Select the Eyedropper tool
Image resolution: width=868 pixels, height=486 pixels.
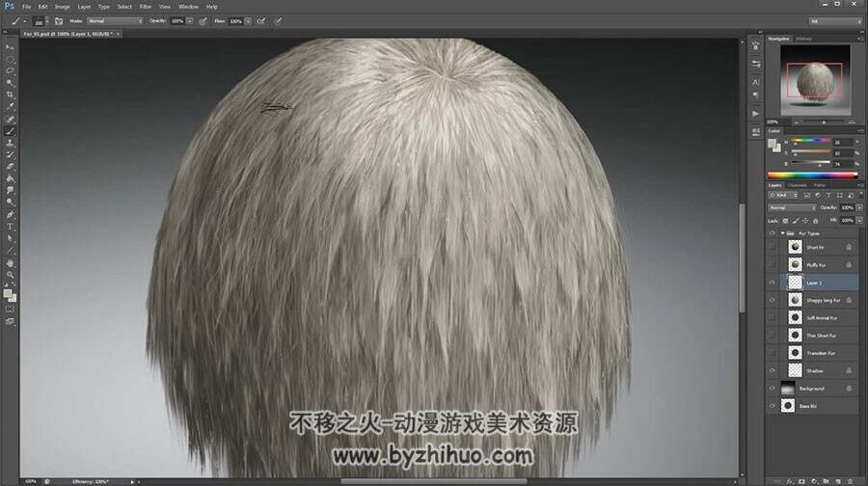pyautogui.click(x=10, y=107)
